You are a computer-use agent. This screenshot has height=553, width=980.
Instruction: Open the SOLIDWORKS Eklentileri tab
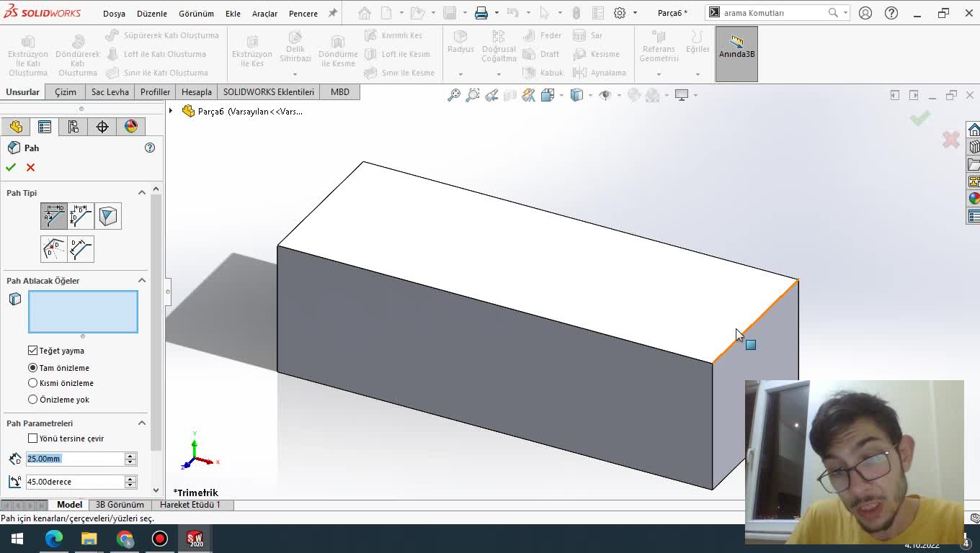[x=269, y=92]
